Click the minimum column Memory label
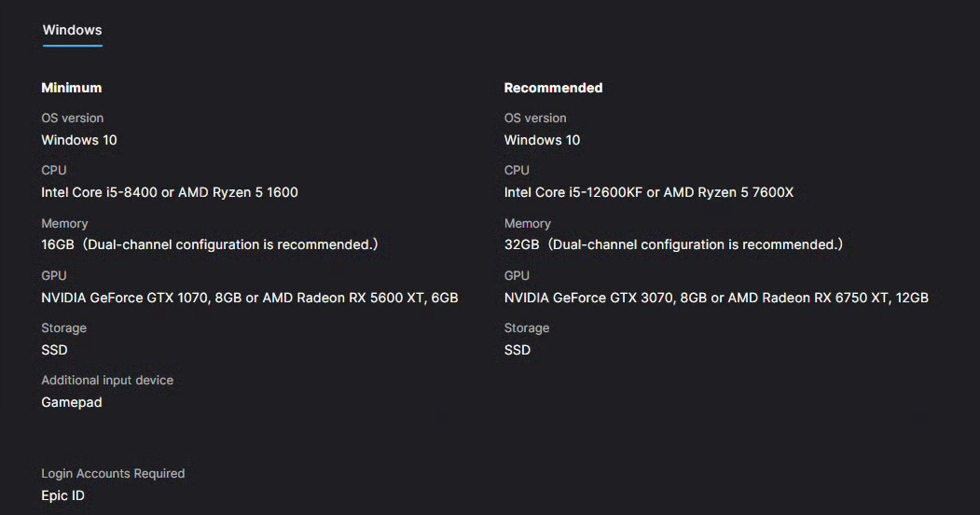Screen dimensions: 980x515 pyautogui.click(x=64, y=223)
